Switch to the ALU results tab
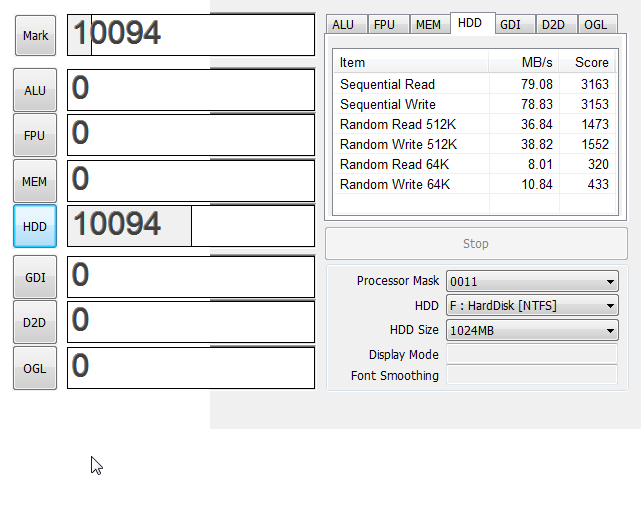Viewport: 641px width, 515px height. 347,25
